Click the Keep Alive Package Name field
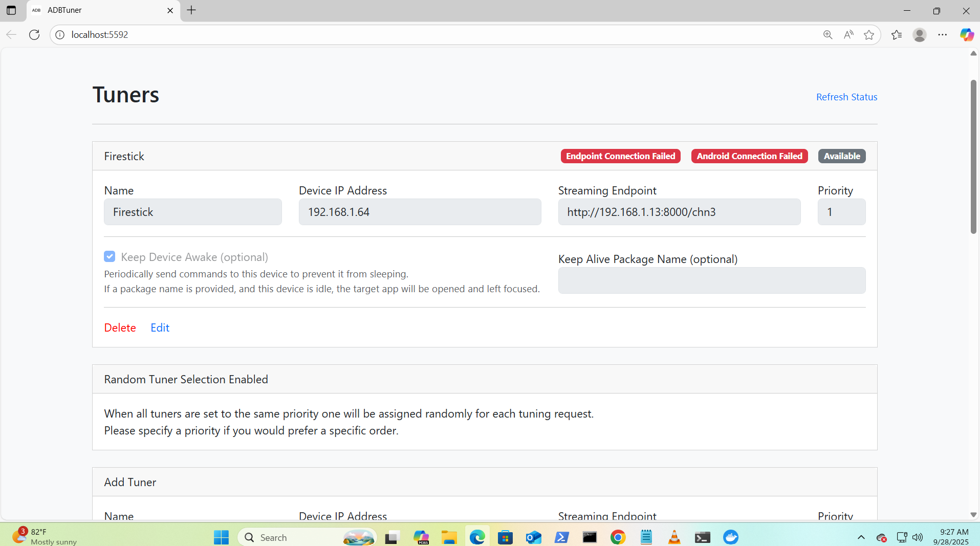This screenshot has width=980, height=546. [711, 280]
